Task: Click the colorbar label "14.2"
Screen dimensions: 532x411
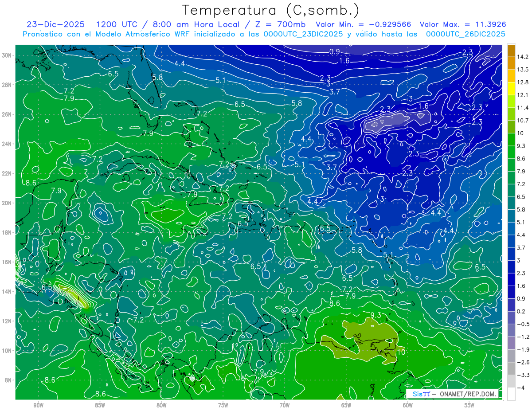Action: click(523, 57)
